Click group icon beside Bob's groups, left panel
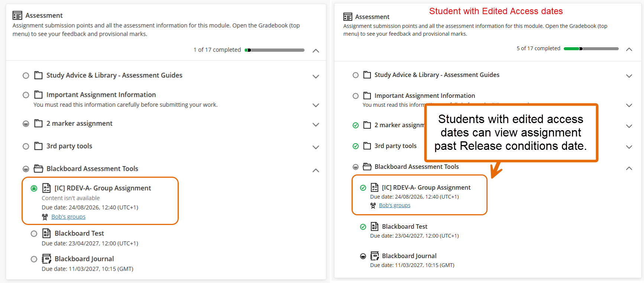This screenshot has width=644, height=283. click(45, 217)
